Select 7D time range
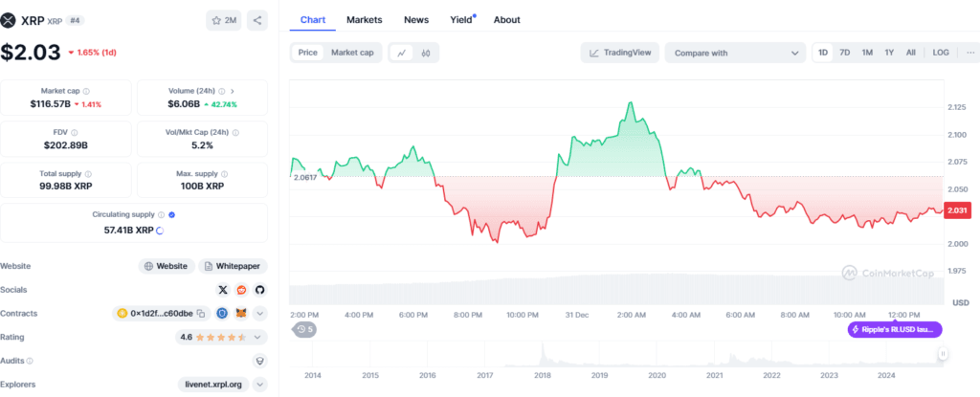980x397 pixels. pyautogui.click(x=844, y=53)
